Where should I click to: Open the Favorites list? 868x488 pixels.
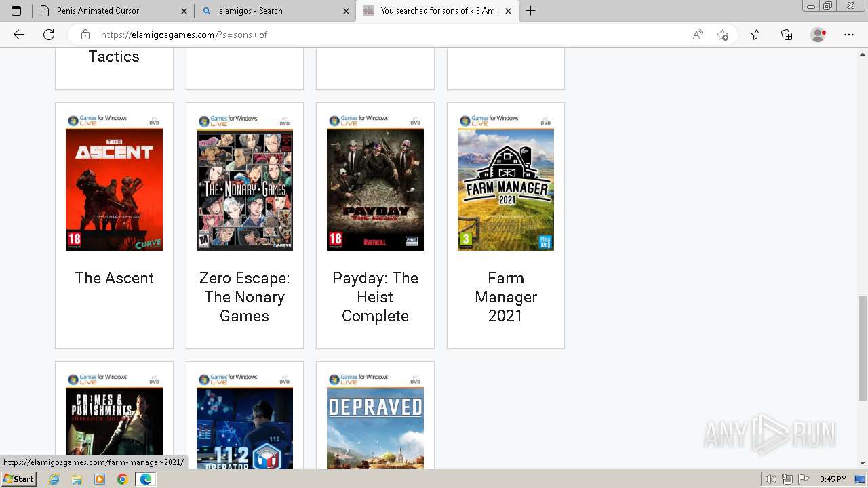point(757,35)
